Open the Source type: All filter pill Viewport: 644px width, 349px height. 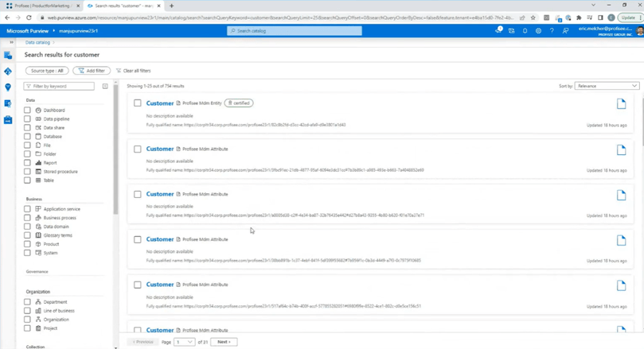tap(47, 71)
